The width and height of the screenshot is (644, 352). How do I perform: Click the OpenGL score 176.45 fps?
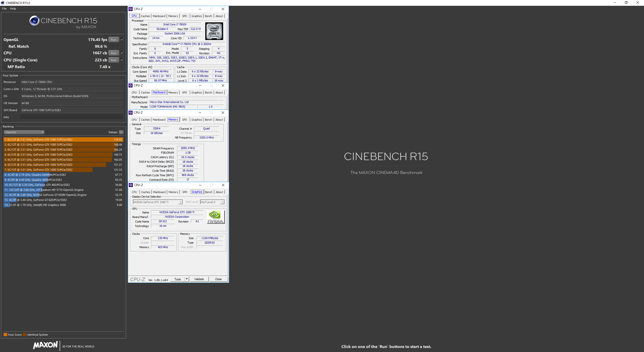coord(98,40)
